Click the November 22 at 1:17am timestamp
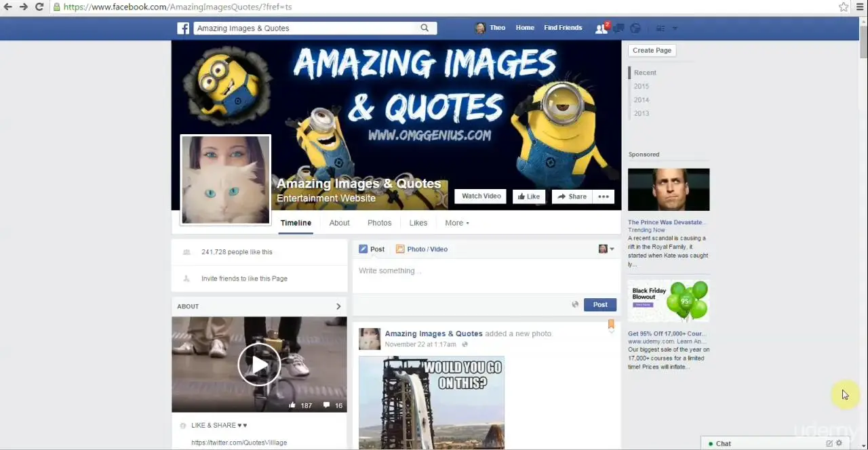868x450 pixels. coord(420,344)
